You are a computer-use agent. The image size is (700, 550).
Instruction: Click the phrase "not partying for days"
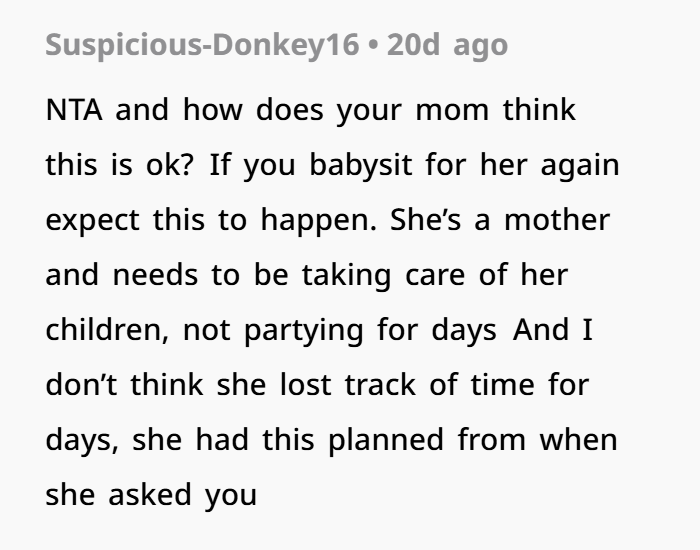point(340,331)
